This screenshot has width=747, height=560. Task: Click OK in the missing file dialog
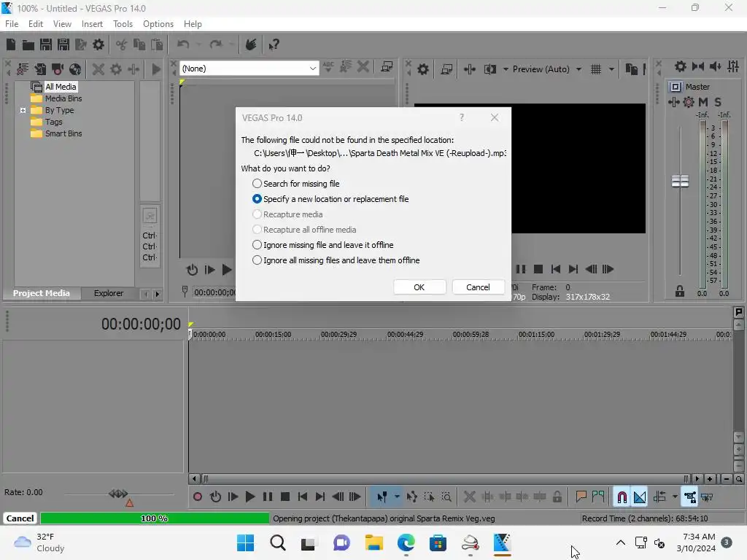point(419,287)
